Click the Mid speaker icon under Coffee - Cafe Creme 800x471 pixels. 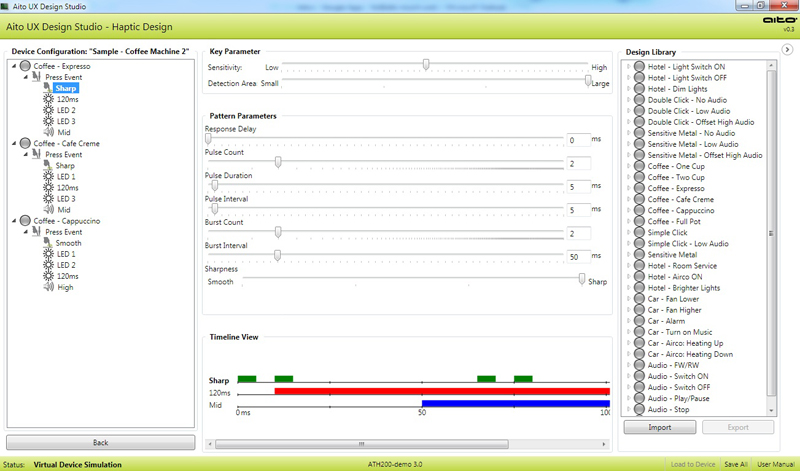point(48,210)
